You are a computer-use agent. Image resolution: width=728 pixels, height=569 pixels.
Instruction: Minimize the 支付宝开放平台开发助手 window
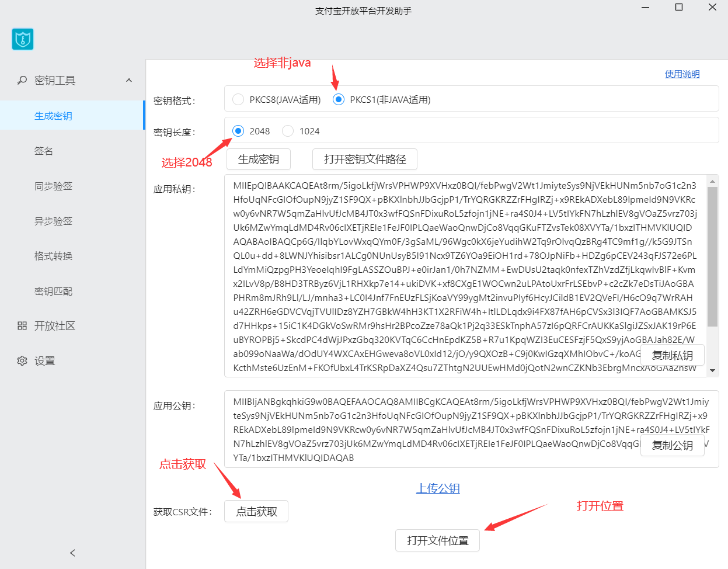coord(645,8)
